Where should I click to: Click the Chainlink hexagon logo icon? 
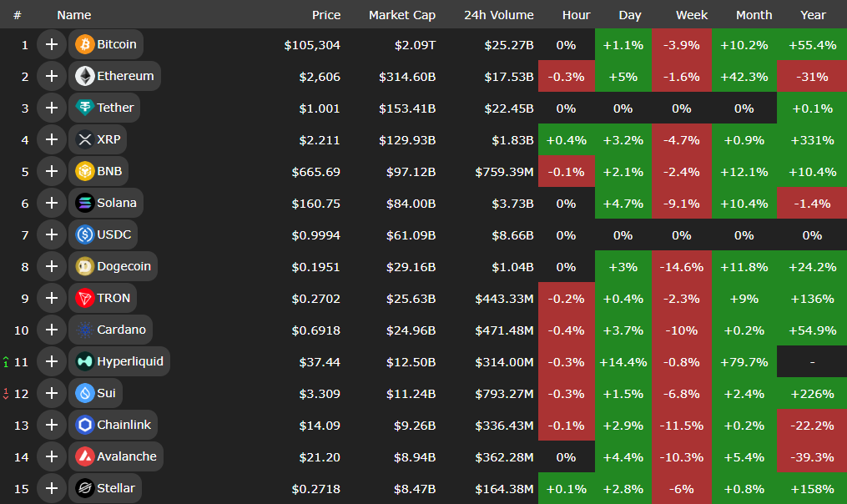tap(85, 425)
